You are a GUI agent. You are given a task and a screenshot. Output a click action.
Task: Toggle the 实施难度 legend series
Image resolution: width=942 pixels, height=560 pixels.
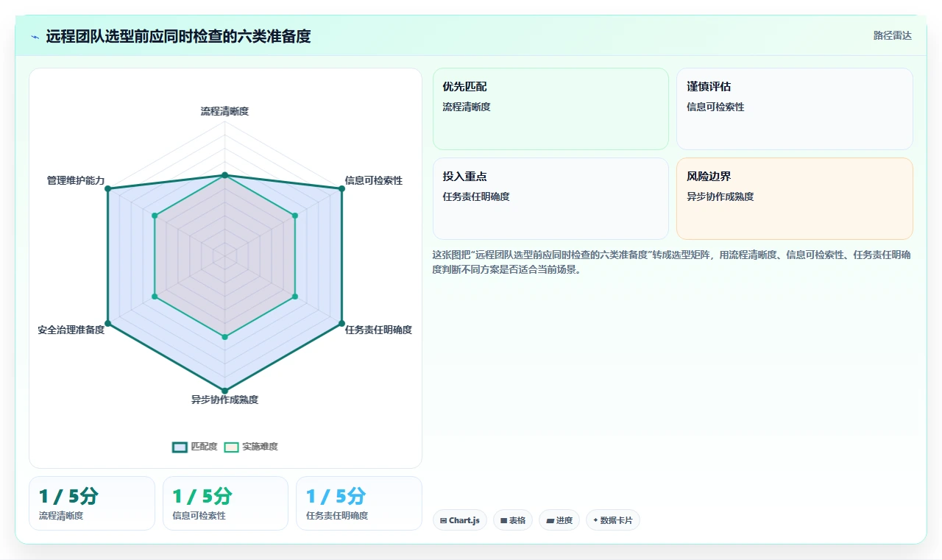(x=251, y=447)
